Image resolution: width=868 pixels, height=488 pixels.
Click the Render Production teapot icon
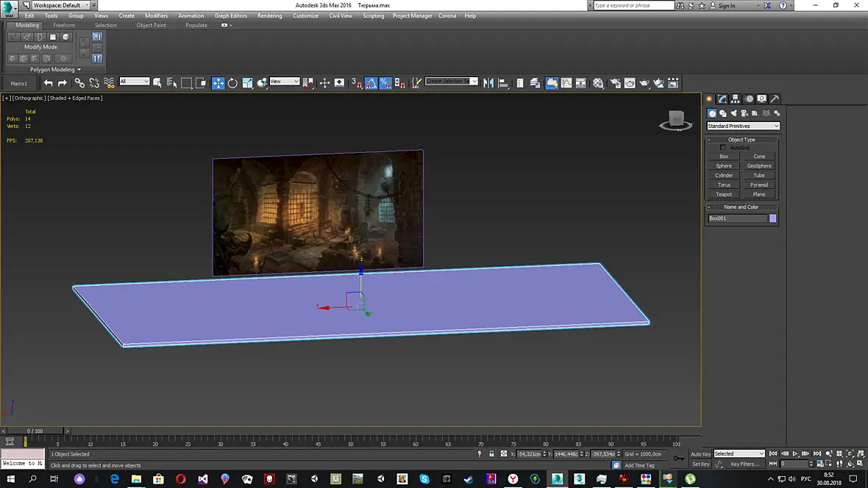[644, 83]
